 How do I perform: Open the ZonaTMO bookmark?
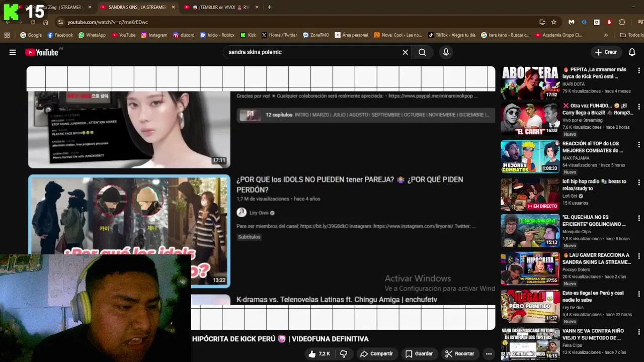coord(315,35)
